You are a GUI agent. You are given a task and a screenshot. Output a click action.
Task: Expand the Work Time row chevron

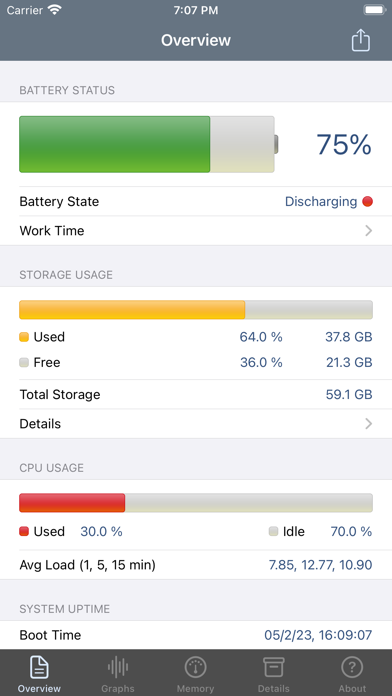tap(368, 231)
